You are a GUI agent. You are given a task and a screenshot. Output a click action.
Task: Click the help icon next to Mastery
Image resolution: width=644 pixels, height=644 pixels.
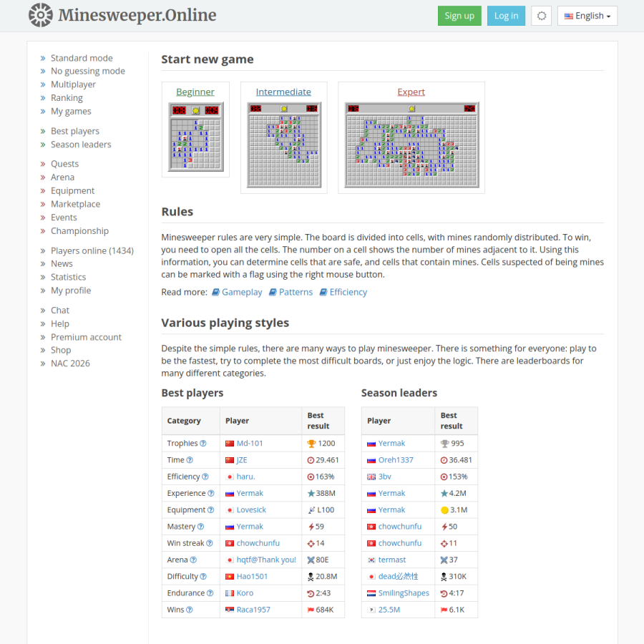(200, 527)
